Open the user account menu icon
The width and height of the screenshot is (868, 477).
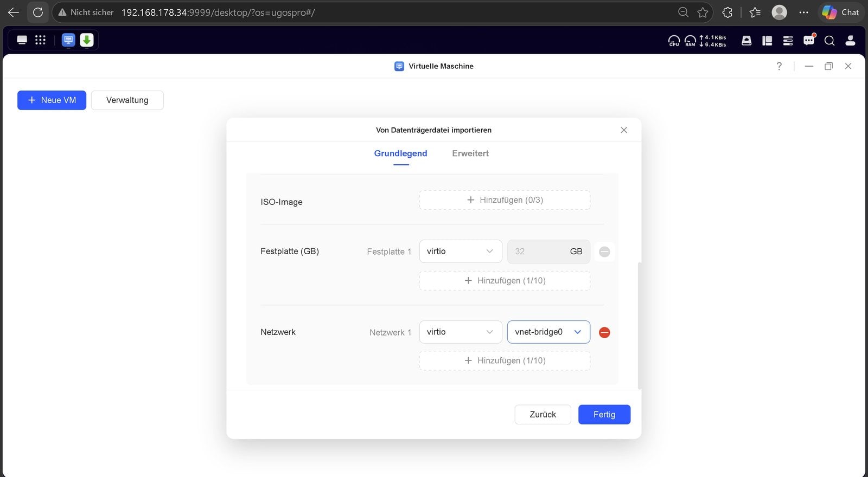(x=850, y=41)
